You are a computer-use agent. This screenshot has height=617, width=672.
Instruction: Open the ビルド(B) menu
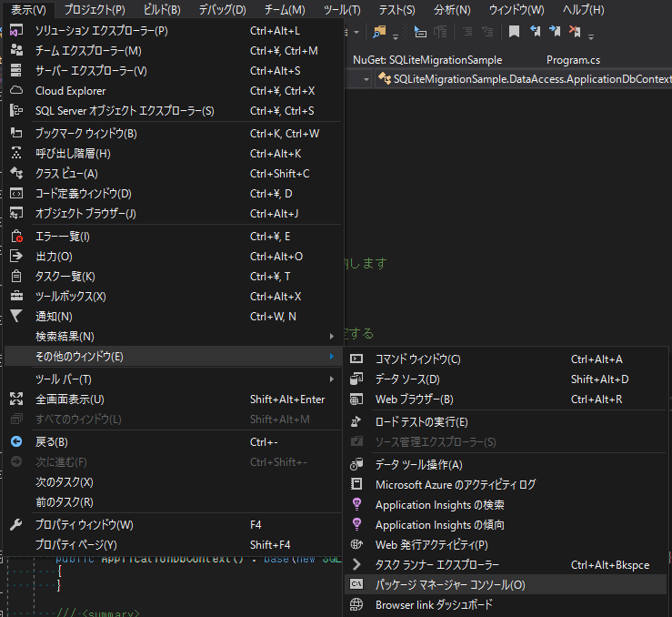tap(162, 9)
